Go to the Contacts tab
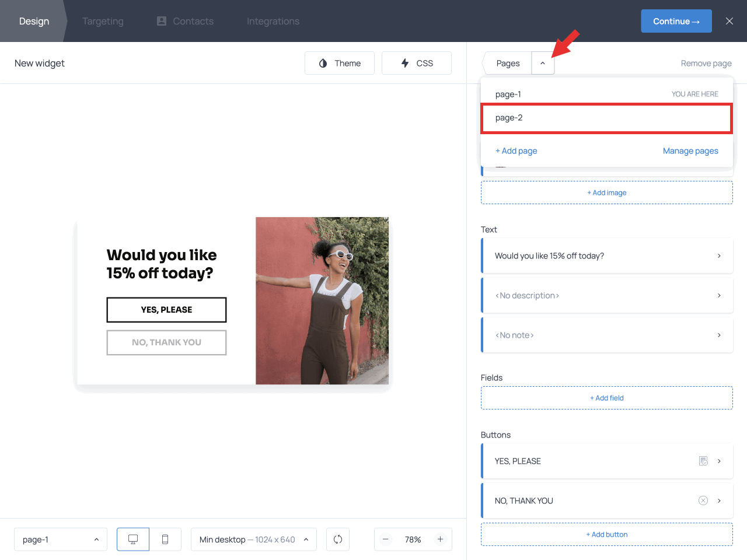Screen dimensions: 747x560 [186, 21]
